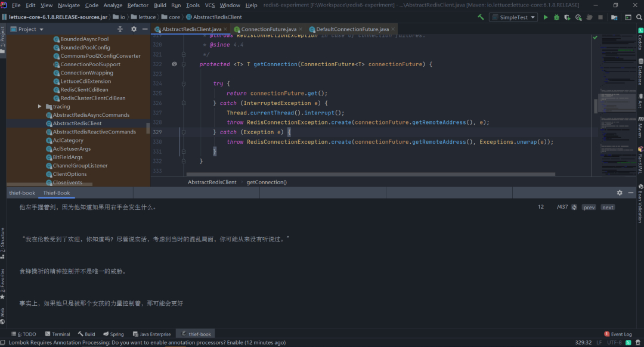Build project with the hammer icon
The image size is (644, 347).
point(481,17)
